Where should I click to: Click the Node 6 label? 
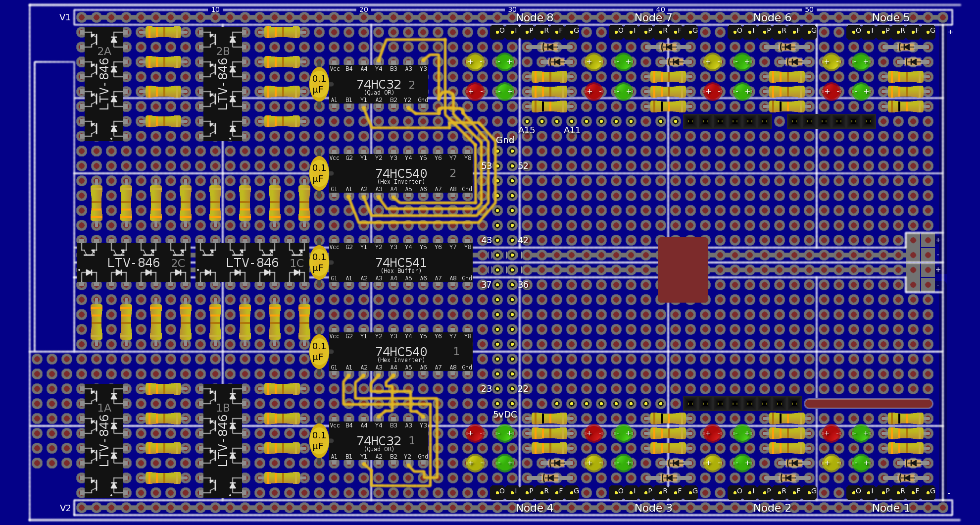[x=772, y=18]
